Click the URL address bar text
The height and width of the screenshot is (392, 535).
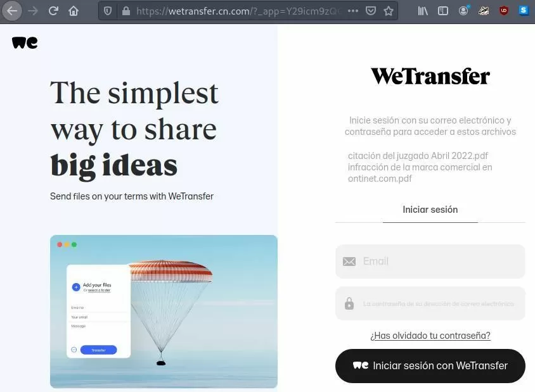point(238,11)
